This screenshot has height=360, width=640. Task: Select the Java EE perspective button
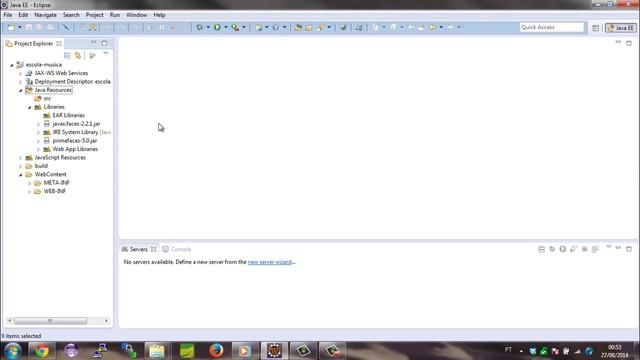[621, 28]
